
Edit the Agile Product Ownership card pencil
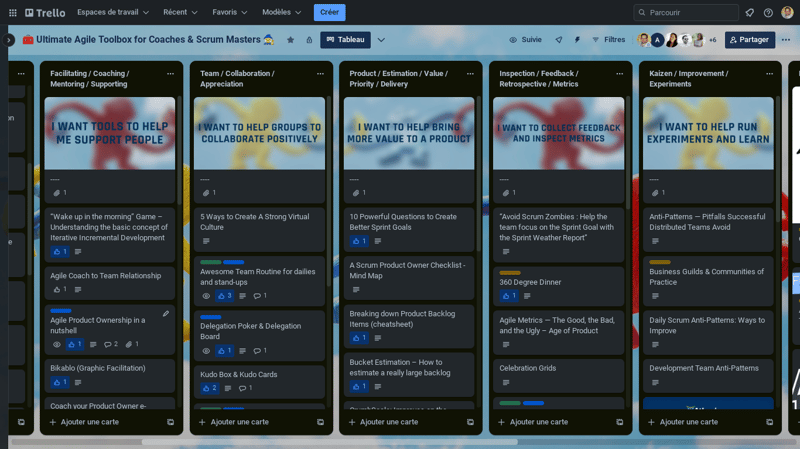click(166, 314)
